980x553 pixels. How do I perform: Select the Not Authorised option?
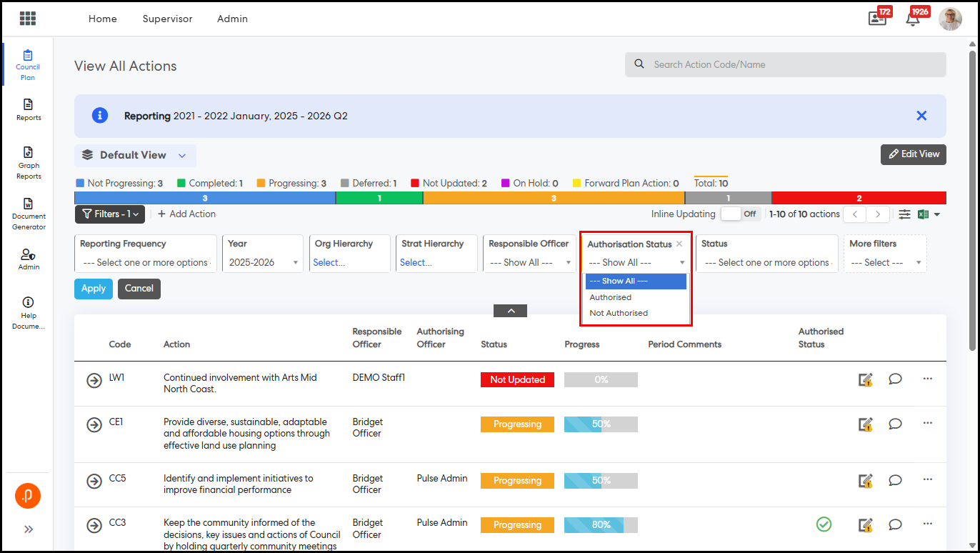[619, 313]
